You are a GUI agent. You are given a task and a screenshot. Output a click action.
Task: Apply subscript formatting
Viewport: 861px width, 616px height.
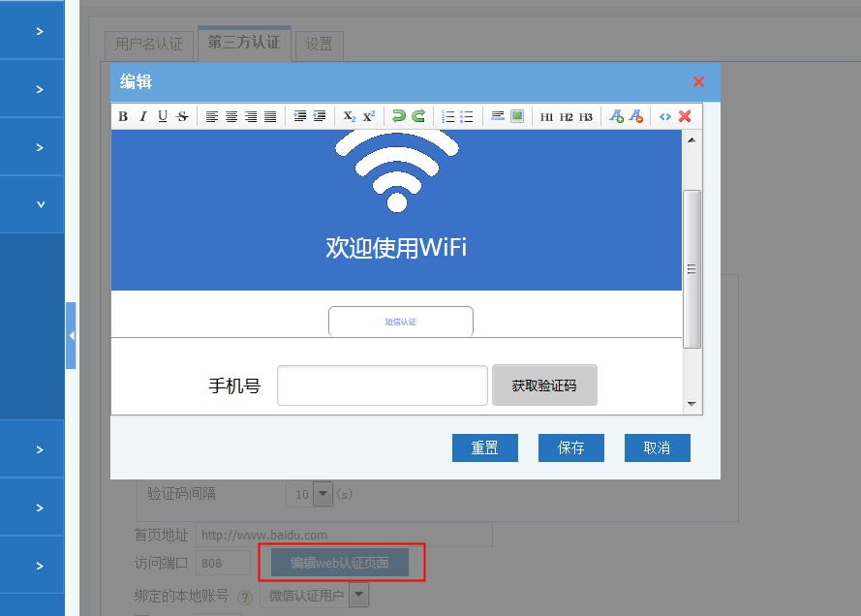point(350,116)
